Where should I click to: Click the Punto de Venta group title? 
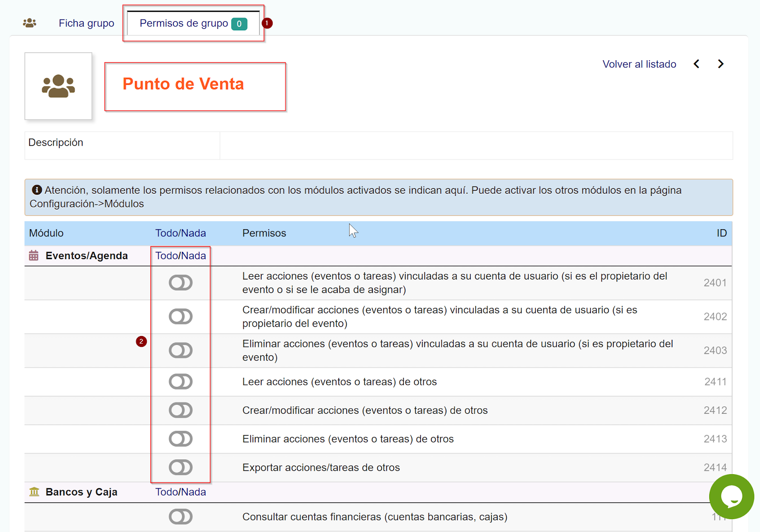(183, 84)
